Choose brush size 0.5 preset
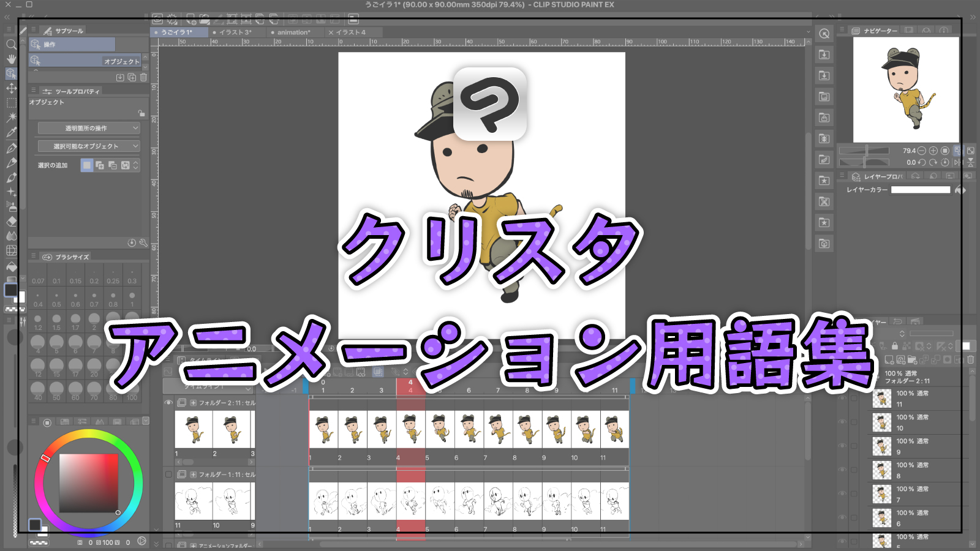The image size is (980, 551). tap(56, 299)
